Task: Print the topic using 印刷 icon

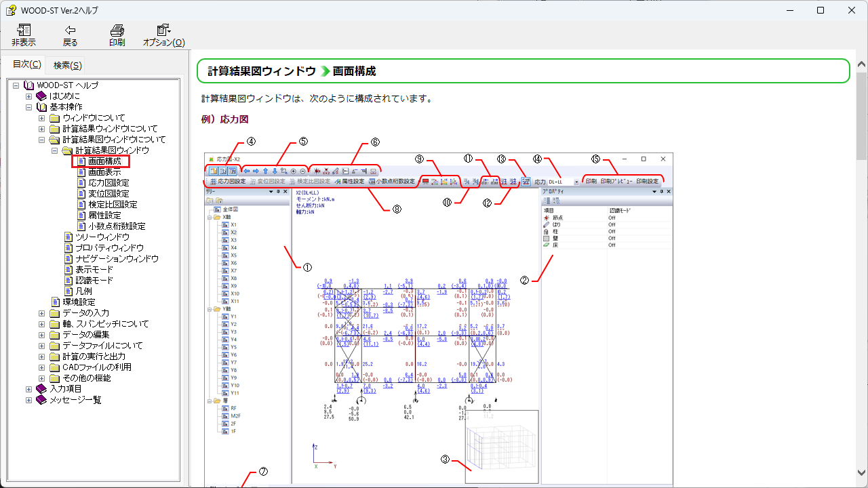Action: click(x=117, y=30)
